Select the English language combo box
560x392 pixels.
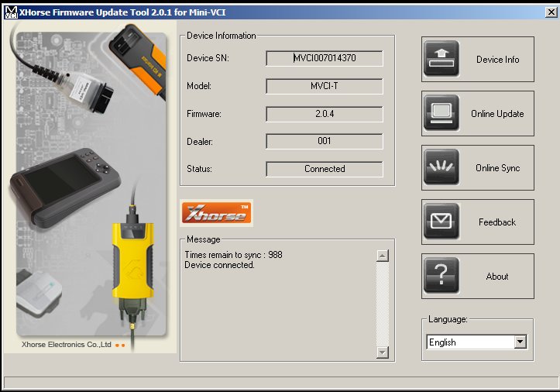pos(476,342)
